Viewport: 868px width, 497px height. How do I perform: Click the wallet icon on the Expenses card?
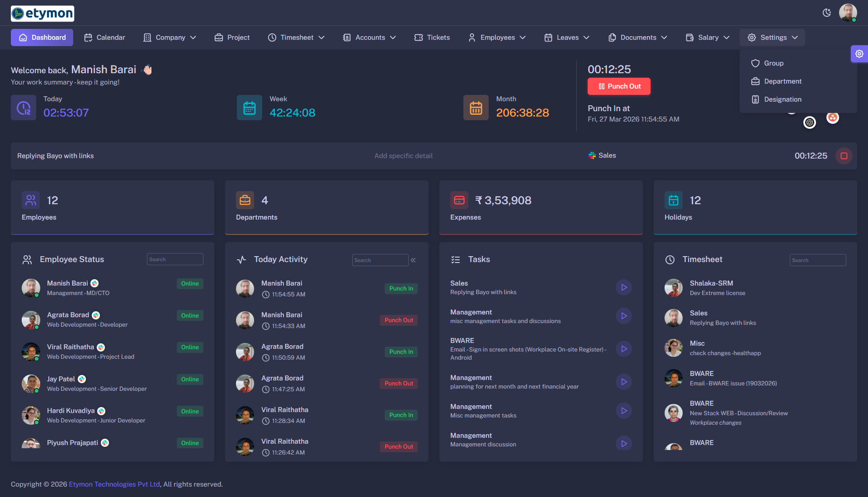pos(459,200)
